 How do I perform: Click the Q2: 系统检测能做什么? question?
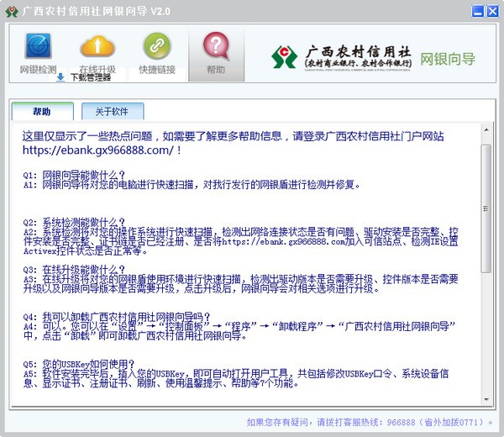pos(74,222)
